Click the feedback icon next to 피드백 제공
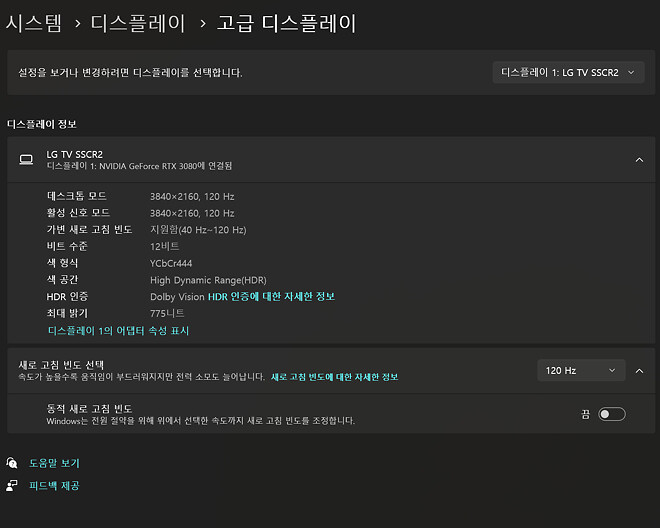The image size is (660, 528). 12,485
